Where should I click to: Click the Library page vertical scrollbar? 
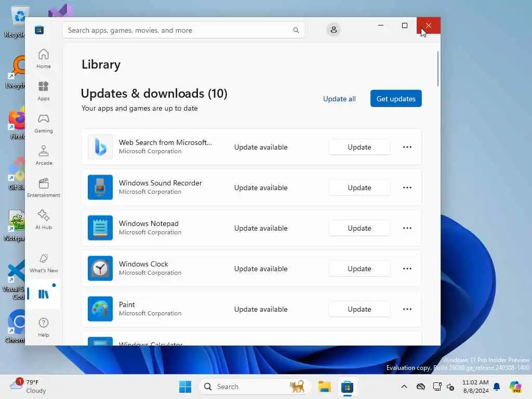pyautogui.click(x=437, y=69)
